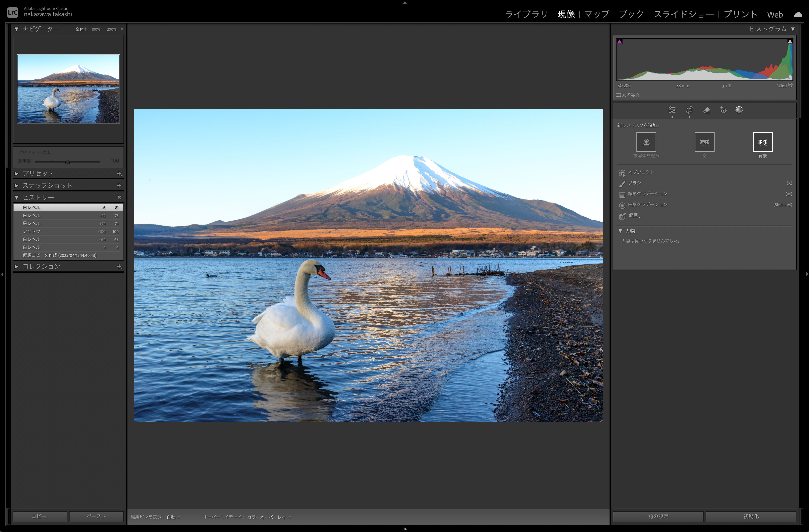
Task: Select the crop overlay tool icon
Action: [x=689, y=110]
